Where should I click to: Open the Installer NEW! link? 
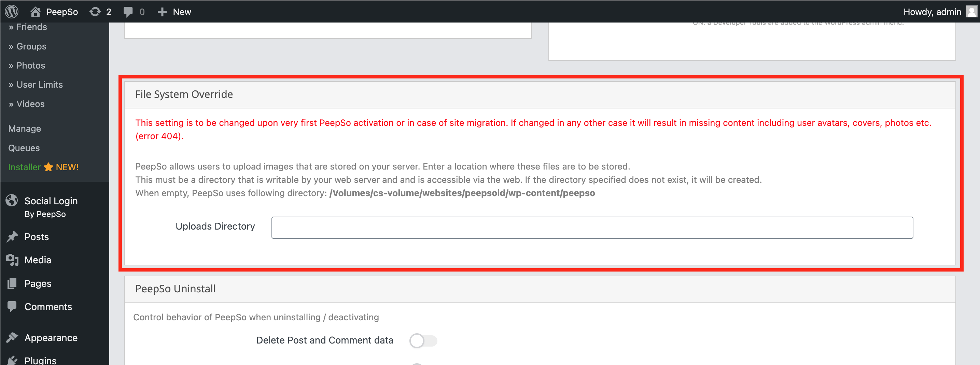(x=43, y=167)
